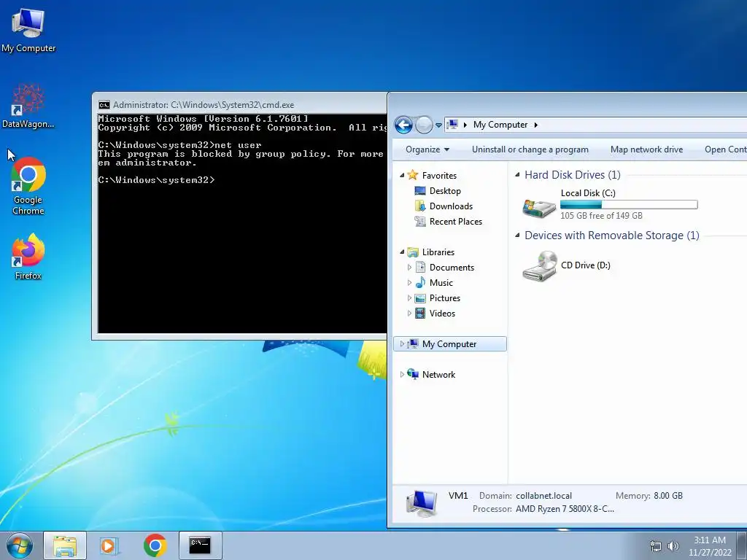Collapse the Favorites tree group
The image size is (747, 560).
click(x=402, y=175)
